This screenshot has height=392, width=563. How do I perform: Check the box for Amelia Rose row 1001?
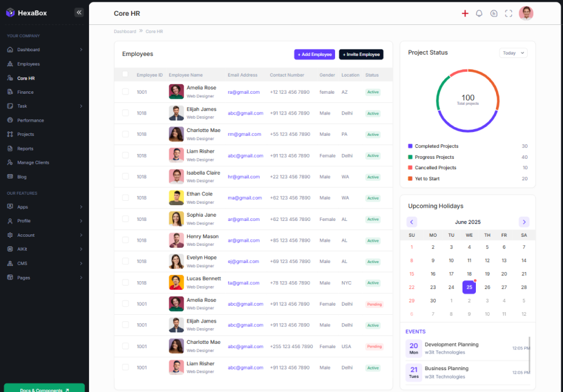tap(125, 92)
